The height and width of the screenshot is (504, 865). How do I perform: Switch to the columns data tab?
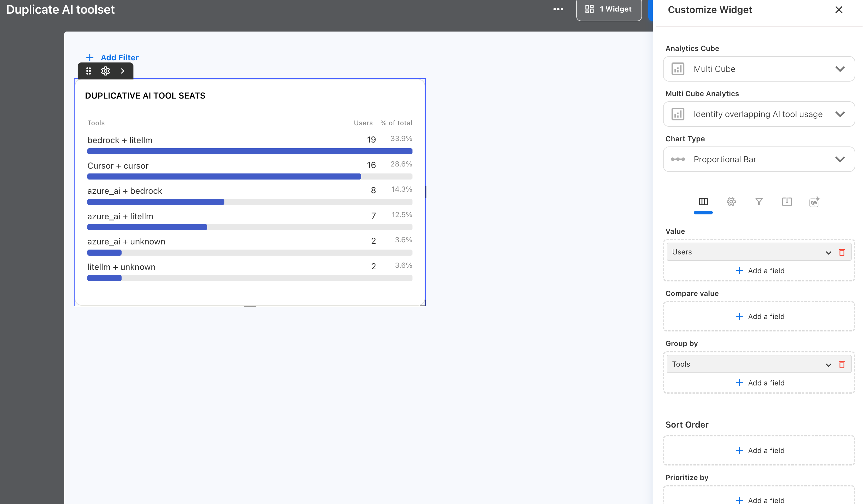click(703, 202)
